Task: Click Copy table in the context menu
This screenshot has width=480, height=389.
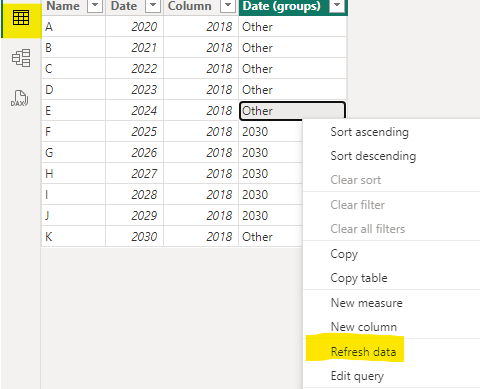Action: click(359, 278)
